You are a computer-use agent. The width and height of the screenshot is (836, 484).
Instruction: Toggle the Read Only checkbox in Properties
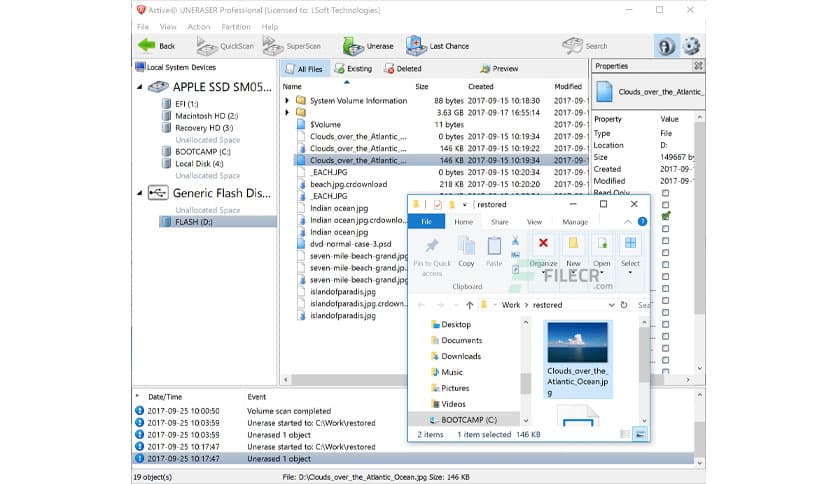(x=665, y=193)
